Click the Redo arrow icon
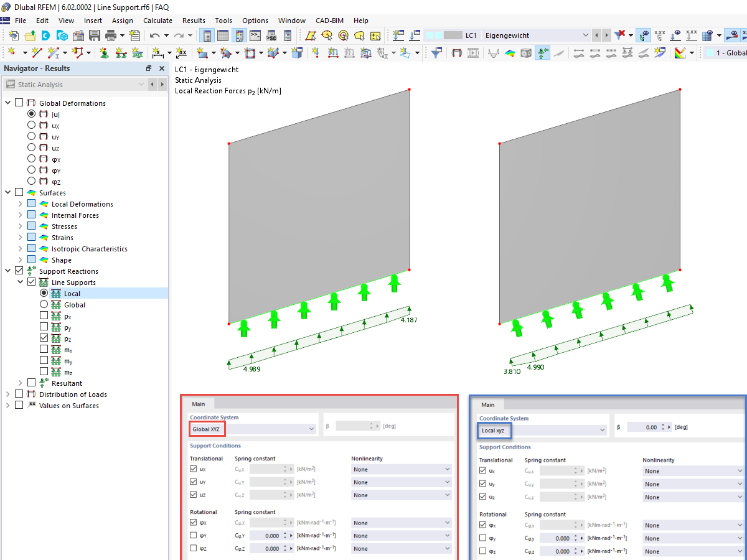Image resolution: width=747 pixels, height=560 pixels. (179, 35)
